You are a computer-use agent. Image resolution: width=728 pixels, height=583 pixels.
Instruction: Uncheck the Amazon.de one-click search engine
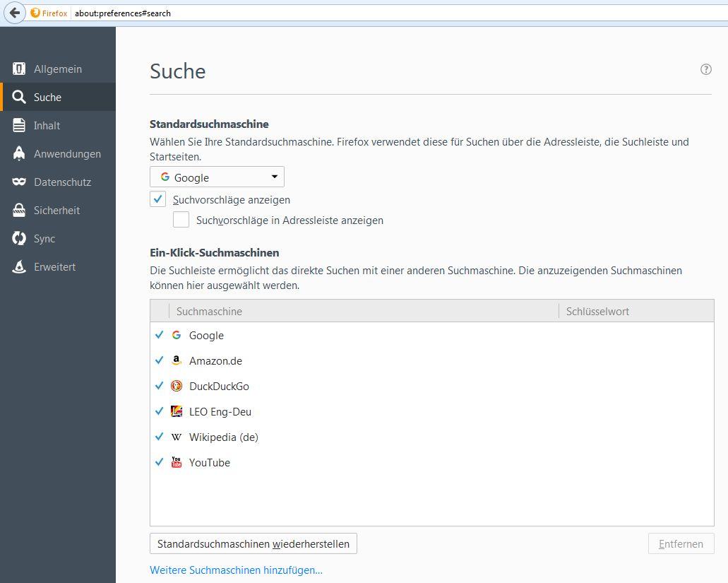(160, 360)
